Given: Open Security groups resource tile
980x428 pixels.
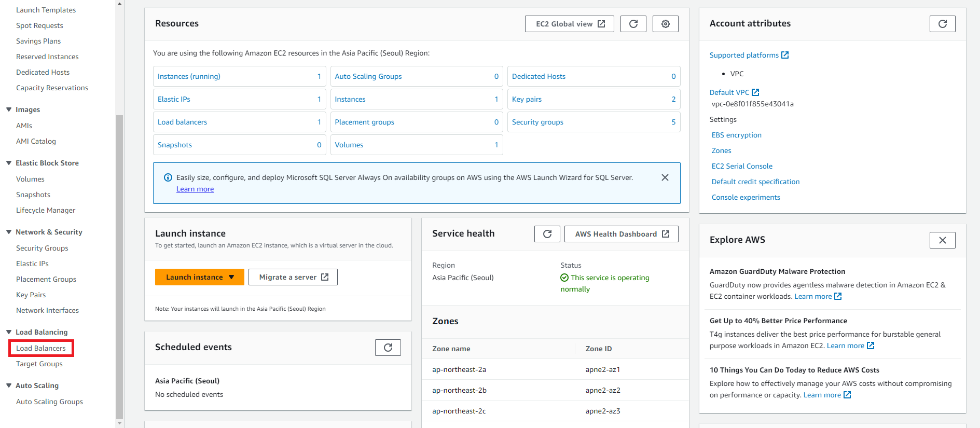Looking at the screenshot, I should [594, 122].
